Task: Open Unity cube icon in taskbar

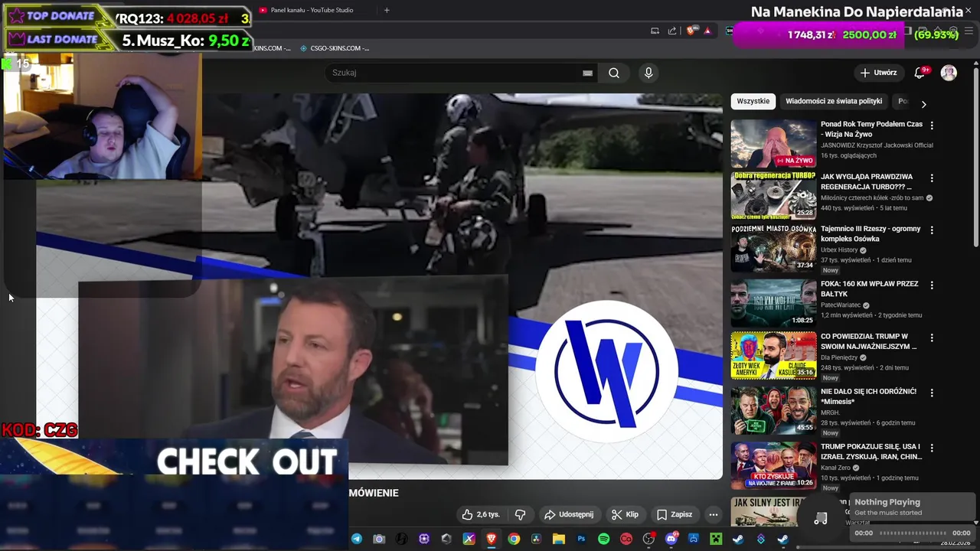Action: 446,539
